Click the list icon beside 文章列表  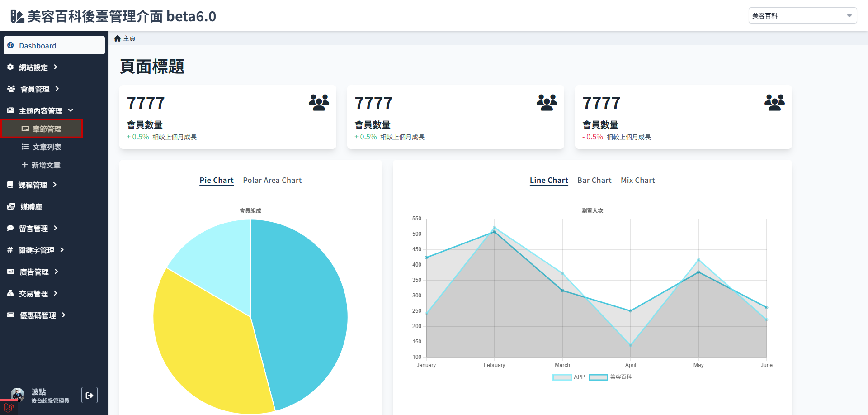(25, 147)
